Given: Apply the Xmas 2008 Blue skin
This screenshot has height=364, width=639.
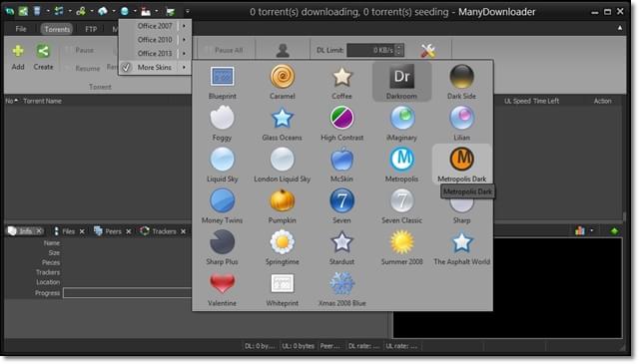Looking at the screenshot, I should [341, 283].
